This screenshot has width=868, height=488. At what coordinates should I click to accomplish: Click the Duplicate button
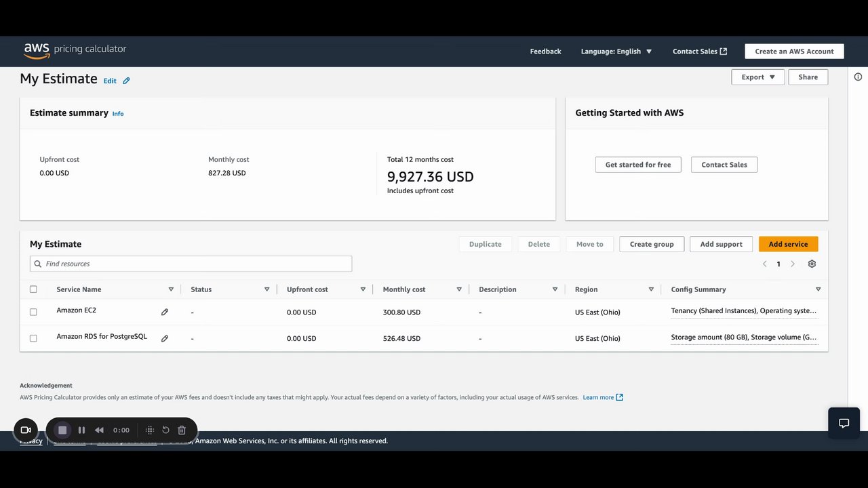coord(486,244)
